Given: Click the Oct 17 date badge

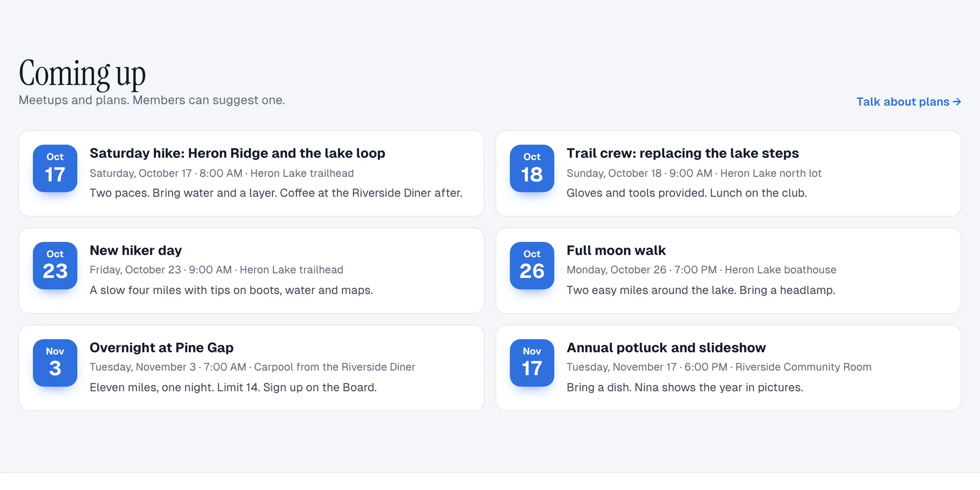Looking at the screenshot, I should click(55, 168).
